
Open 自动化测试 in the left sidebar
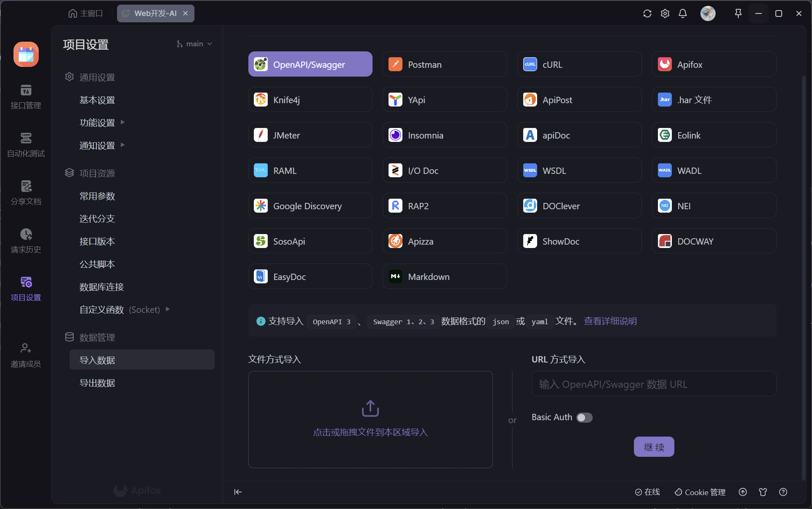pos(26,144)
